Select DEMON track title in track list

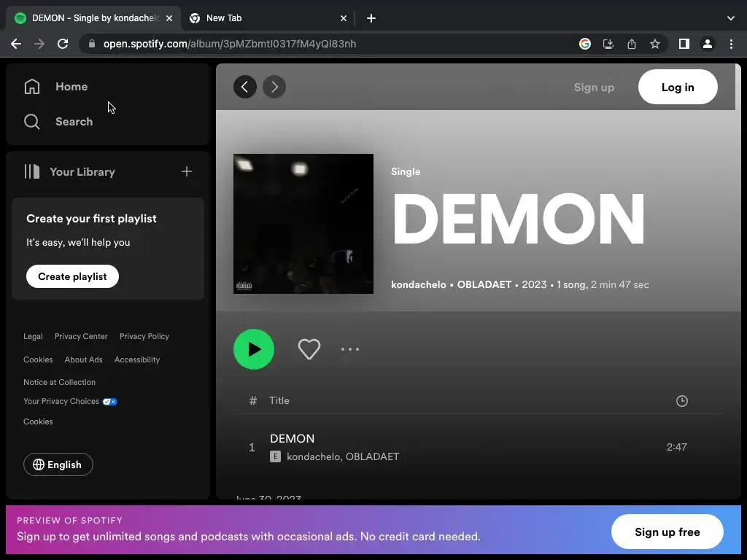pyautogui.click(x=292, y=438)
